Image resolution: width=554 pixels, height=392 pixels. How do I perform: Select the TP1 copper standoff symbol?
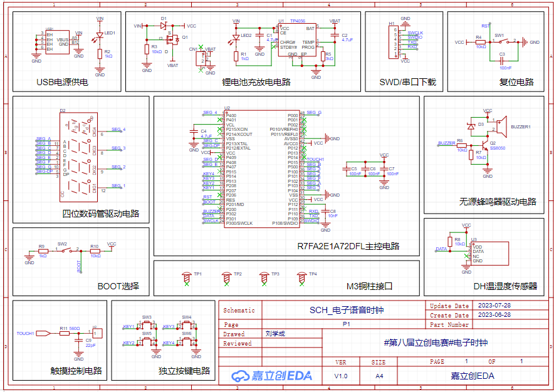pyautogui.click(x=186, y=276)
